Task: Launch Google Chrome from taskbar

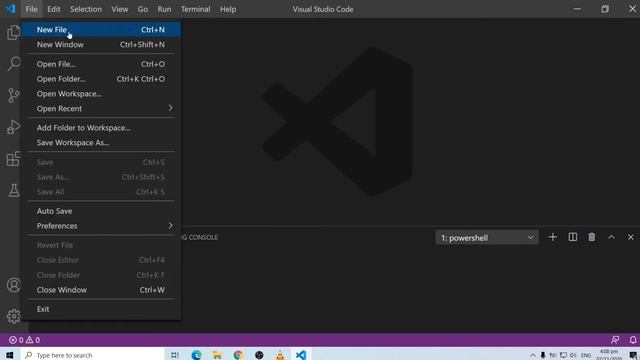Action: tap(238, 355)
